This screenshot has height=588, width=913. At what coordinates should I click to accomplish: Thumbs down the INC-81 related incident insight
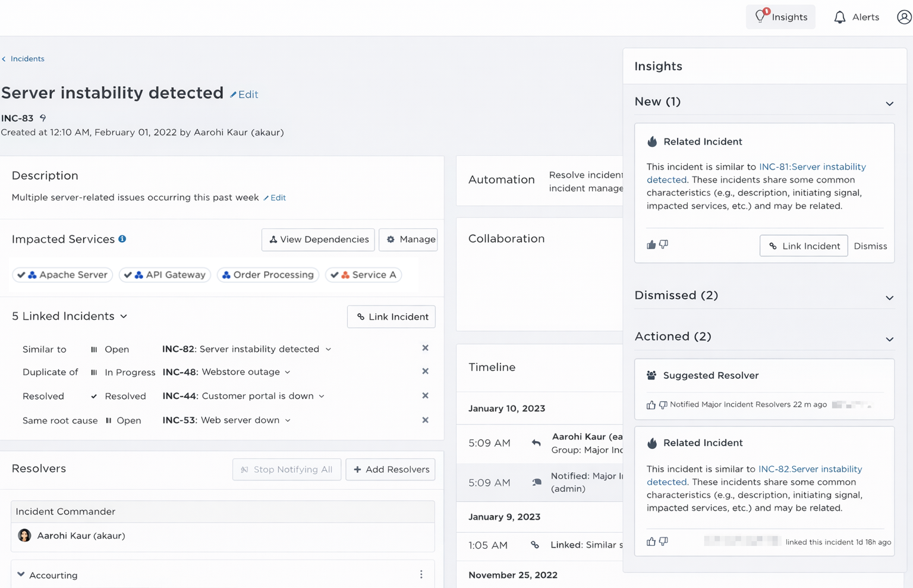tap(664, 245)
